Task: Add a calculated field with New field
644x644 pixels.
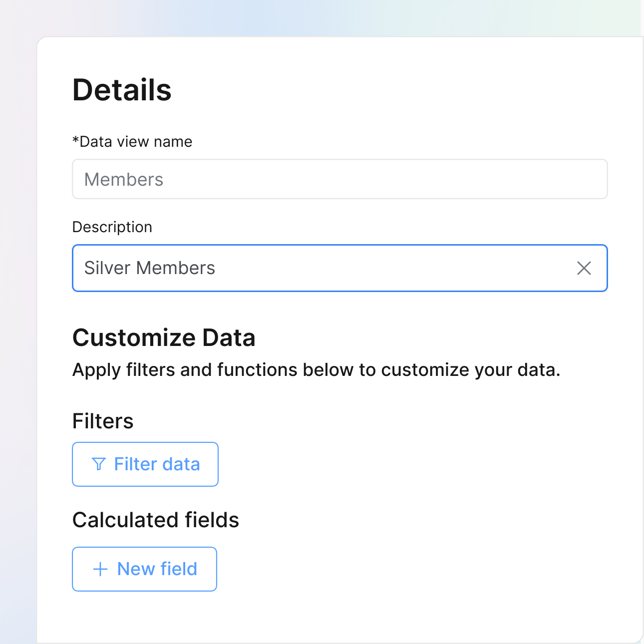Action: point(144,569)
